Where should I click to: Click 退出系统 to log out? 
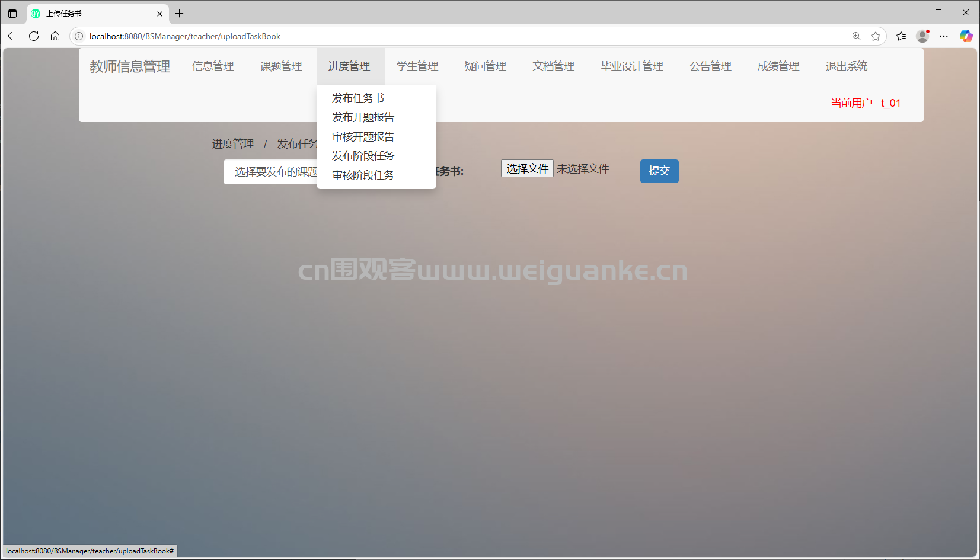coord(847,66)
